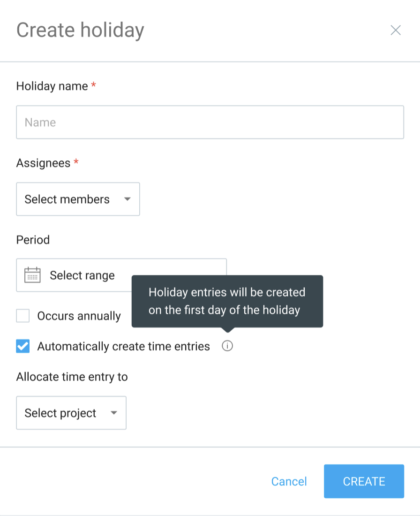The image size is (420, 516).
Task: Open the Select project dropdown
Action: [71, 413]
